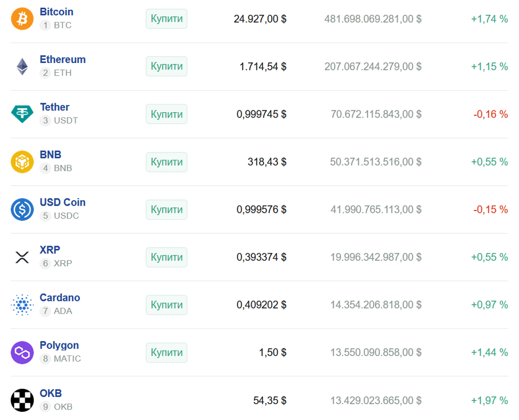Screen dimensions: 519x420
Task: Buy Cardano via its Купити button
Action: click(x=166, y=305)
